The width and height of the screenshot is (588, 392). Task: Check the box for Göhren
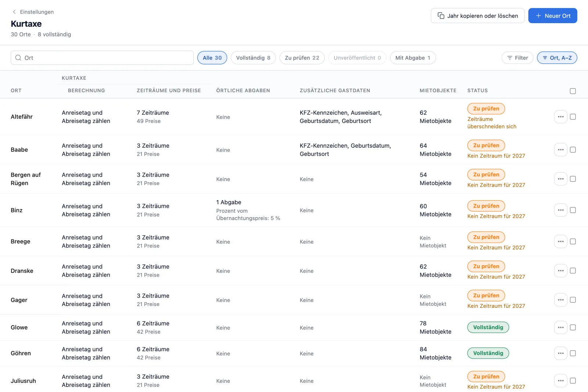[x=573, y=353]
